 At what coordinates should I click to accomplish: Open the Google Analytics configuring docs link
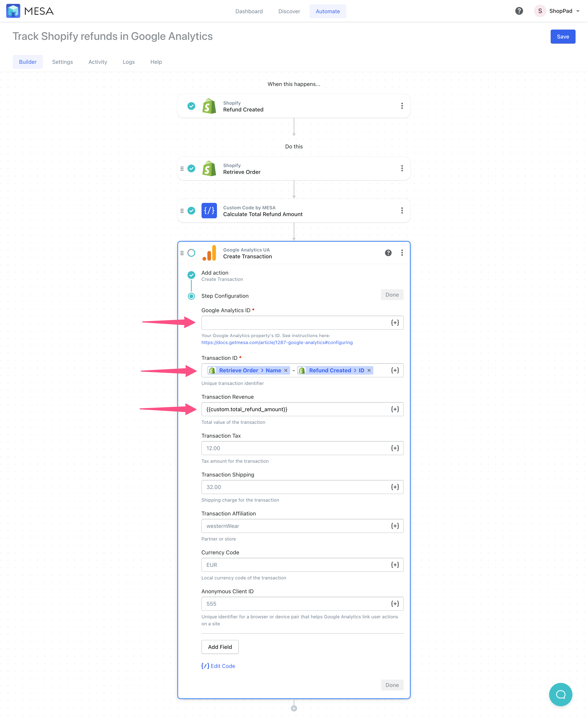pyautogui.click(x=277, y=343)
